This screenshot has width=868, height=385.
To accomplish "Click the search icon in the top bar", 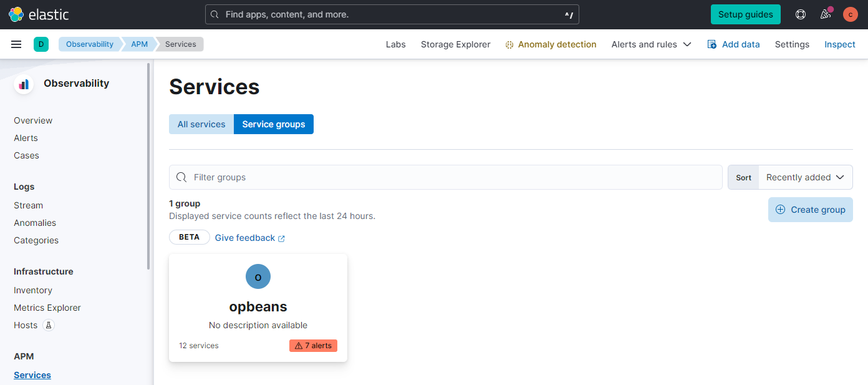I will click(x=215, y=14).
